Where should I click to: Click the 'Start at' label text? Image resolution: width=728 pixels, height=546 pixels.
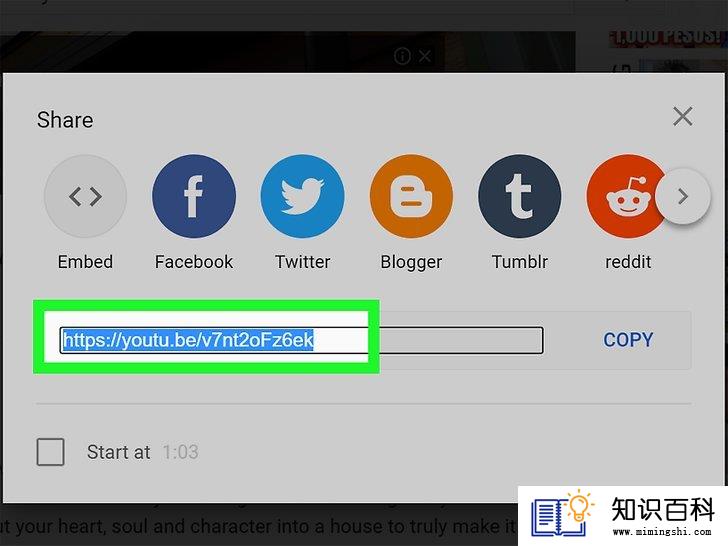click(x=118, y=452)
